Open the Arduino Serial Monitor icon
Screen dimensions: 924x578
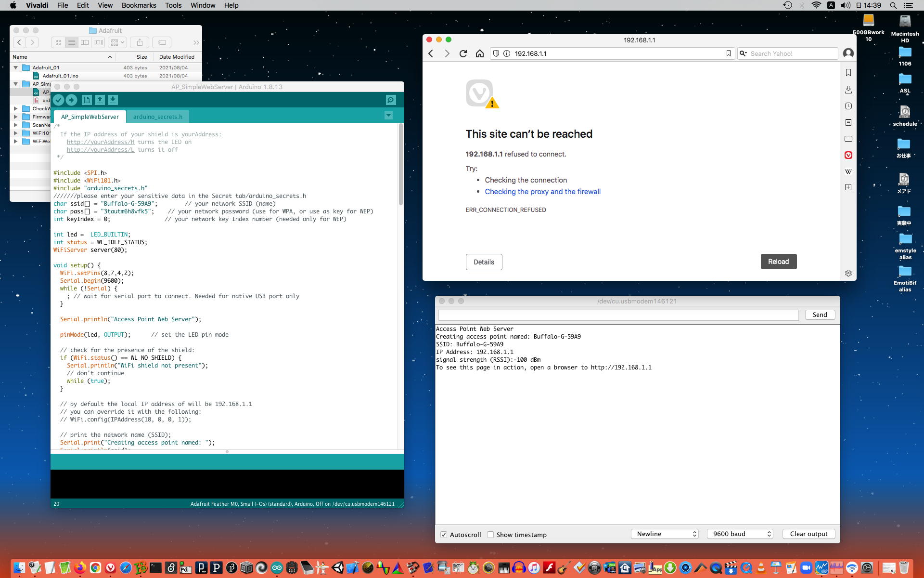[x=391, y=100]
